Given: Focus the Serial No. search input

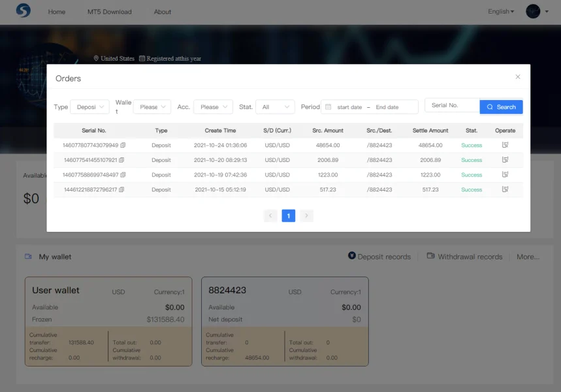Looking at the screenshot, I should pyautogui.click(x=452, y=106).
